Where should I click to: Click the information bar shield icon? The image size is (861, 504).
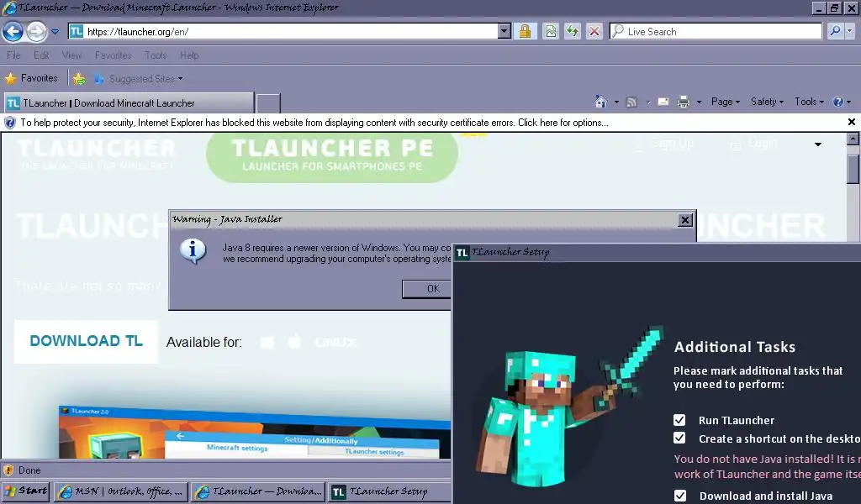click(10, 123)
